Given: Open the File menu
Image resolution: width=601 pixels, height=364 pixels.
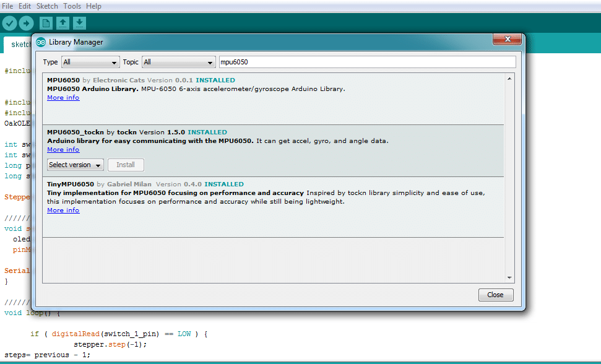Looking at the screenshot, I should click(x=8, y=6).
